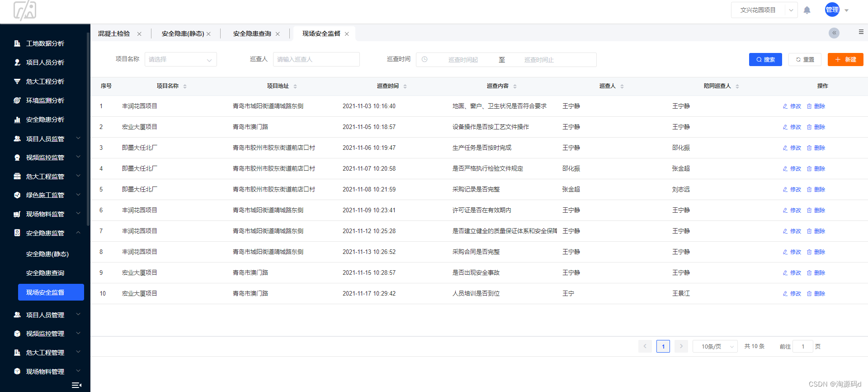Click the app logo in the top left
The height and width of the screenshot is (392, 868).
tap(25, 10)
